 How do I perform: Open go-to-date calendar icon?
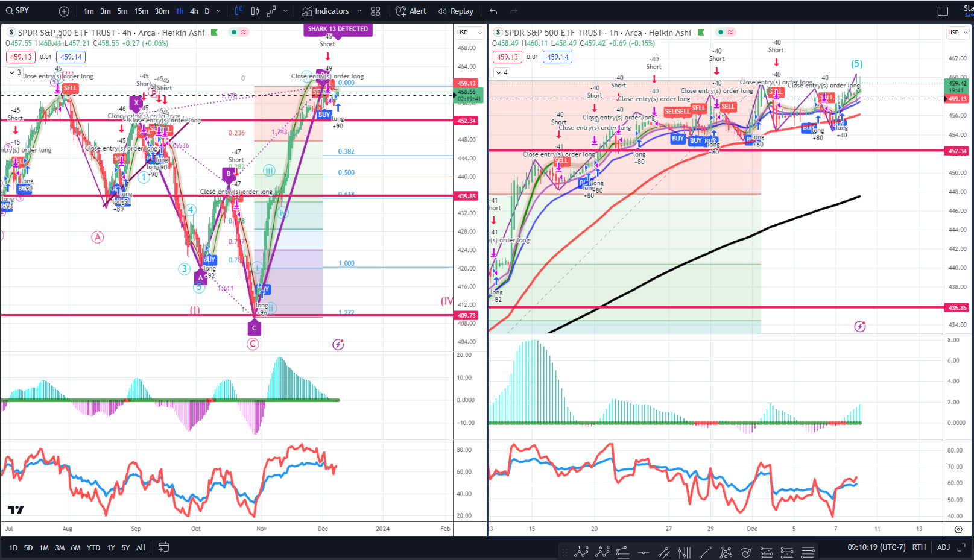pos(163,547)
